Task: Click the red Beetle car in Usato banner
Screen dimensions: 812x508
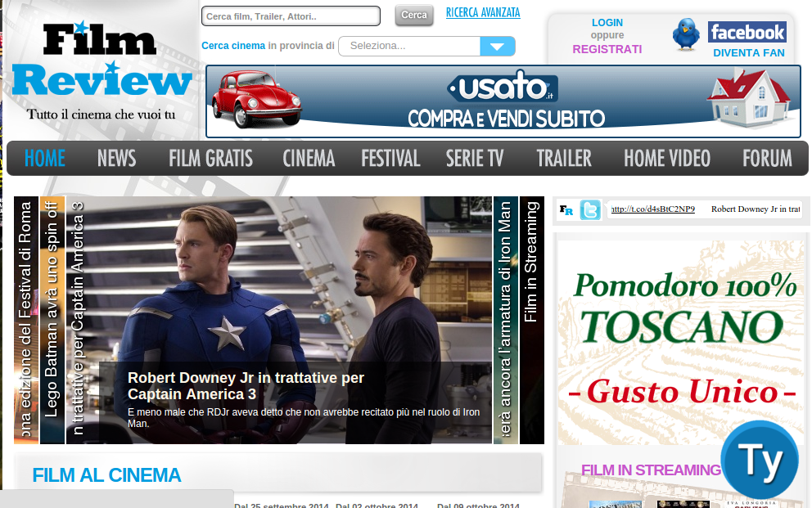Action: pyautogui.click(x=256, y=99)
